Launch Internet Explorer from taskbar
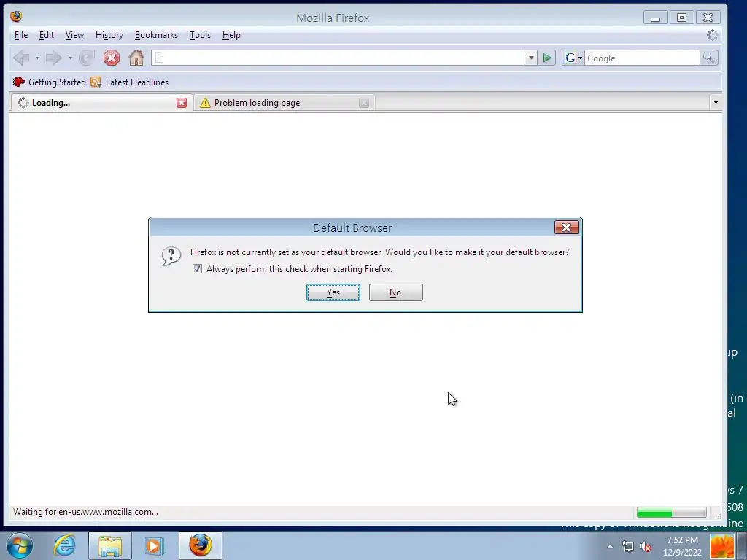Screen dimensions: 747x560 click(64, 545)
